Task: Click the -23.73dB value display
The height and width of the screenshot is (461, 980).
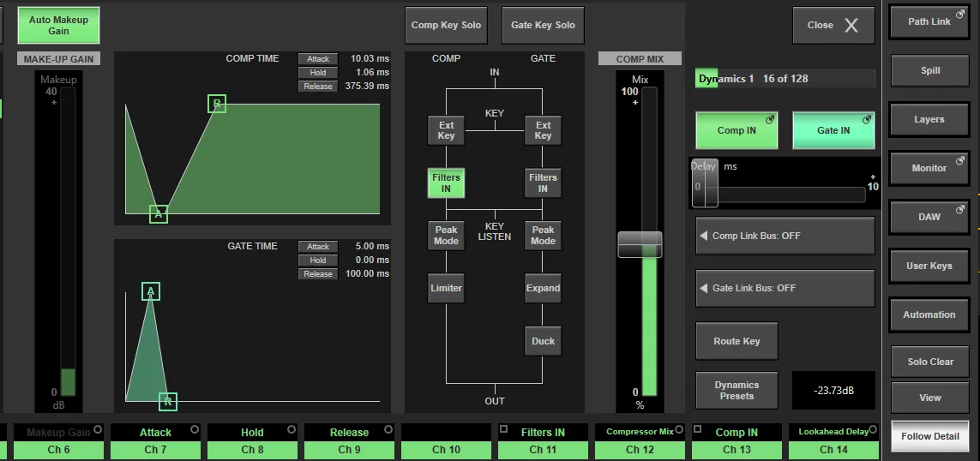Action: pyautogui.click(x=833, y=391)
